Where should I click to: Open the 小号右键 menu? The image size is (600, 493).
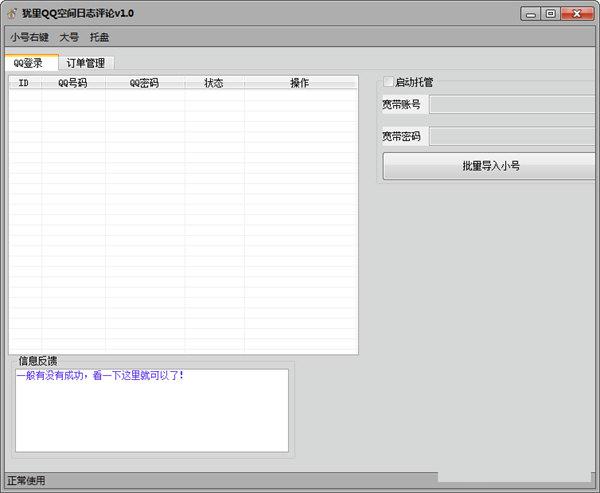29,37
